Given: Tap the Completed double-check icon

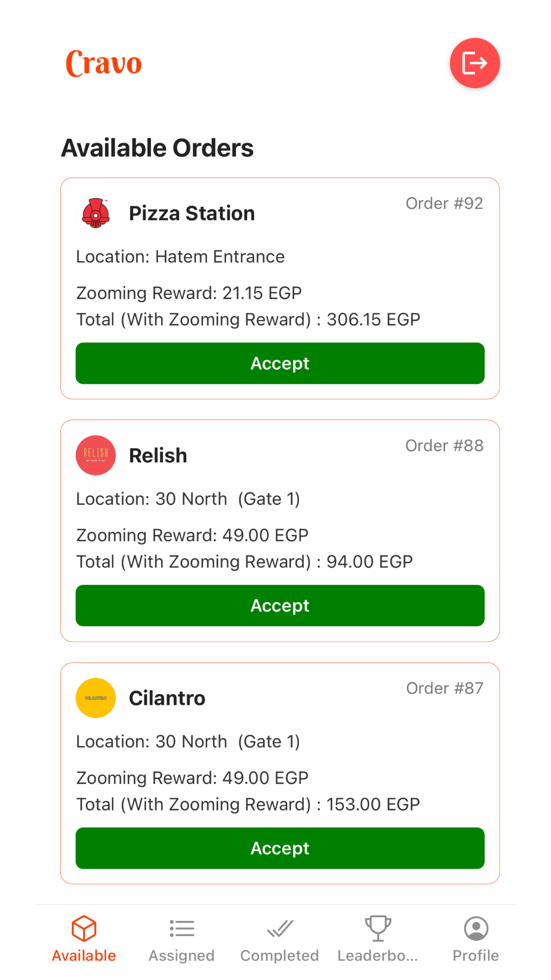Looking at the screenshot, I should click(x=280, y=928).
